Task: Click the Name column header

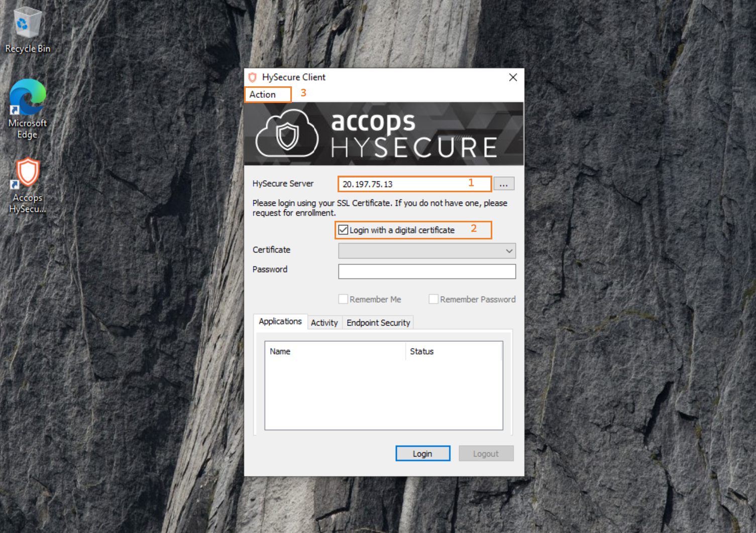Action: pyautogui.click(x=335, y=351)
